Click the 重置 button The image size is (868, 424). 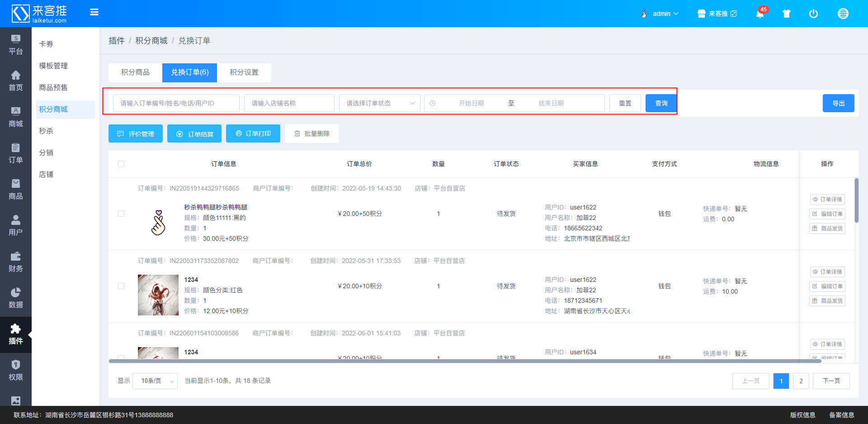pos(625,103)
